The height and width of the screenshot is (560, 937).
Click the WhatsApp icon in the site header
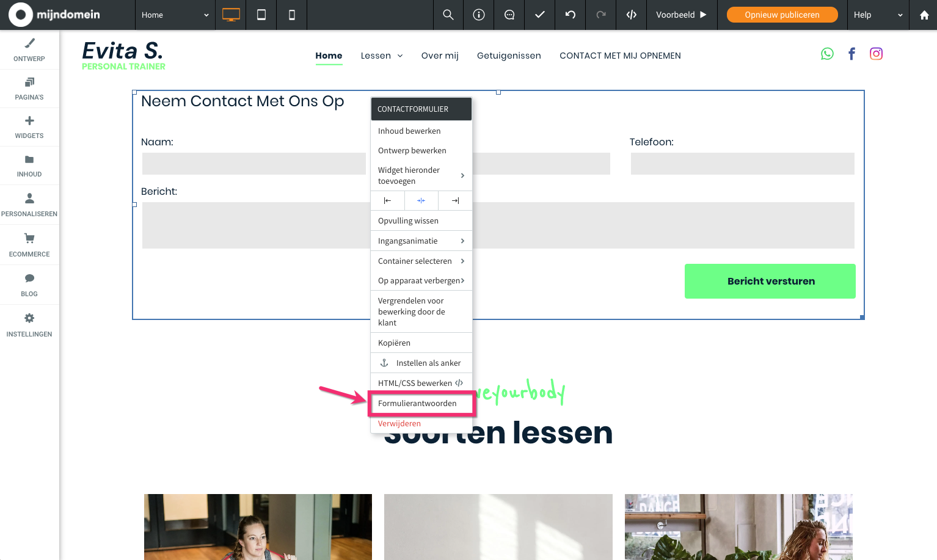click(x=827, y=54)
